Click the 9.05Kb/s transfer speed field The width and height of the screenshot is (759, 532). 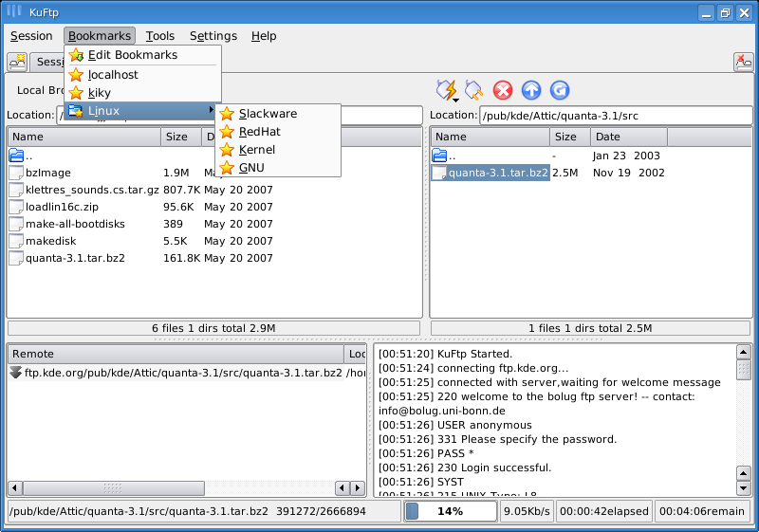pyautogui.click(x=527, y=511)
